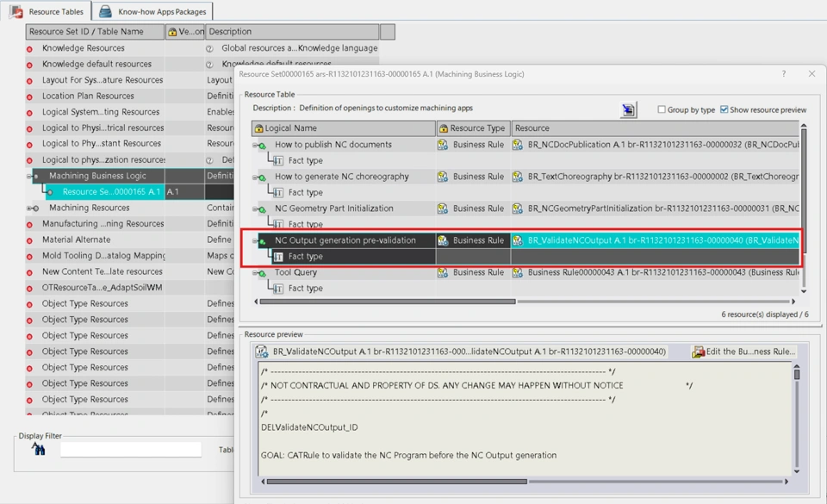Viewport: 827px width, 504px height.
Task: Click the resource table horizontal scrollbar
Action: (388, 302)
